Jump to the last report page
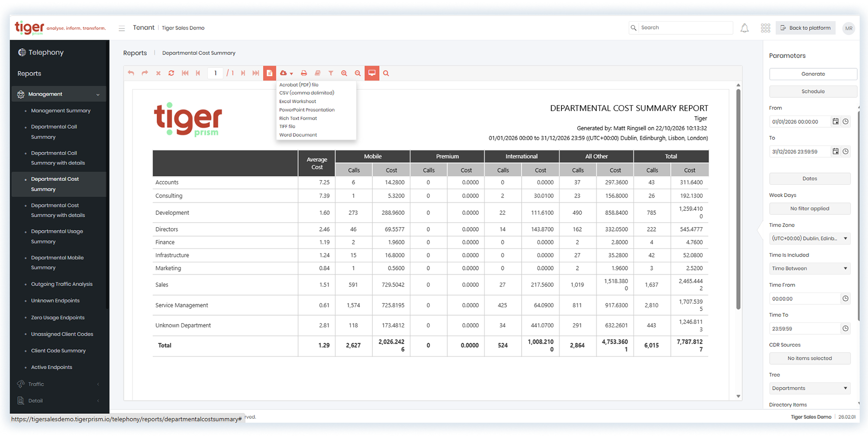The height and width of the screenshot is (437, 868). (256, 73)
